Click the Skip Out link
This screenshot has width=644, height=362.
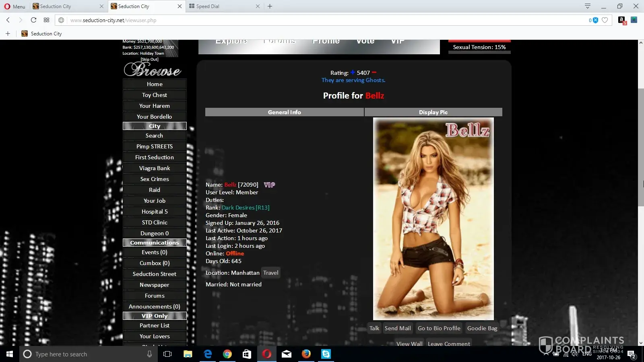click(x=149, y=59)
